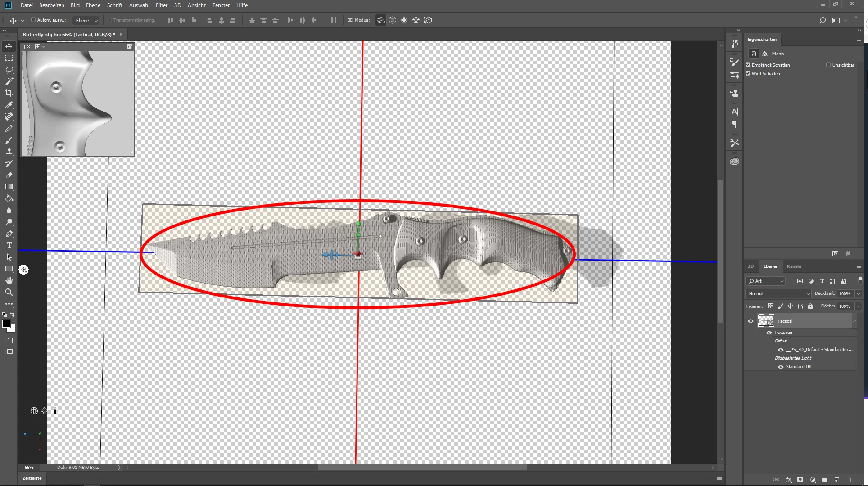Select the Zoom tool in toolbar
868x486 pixels.
9,292
